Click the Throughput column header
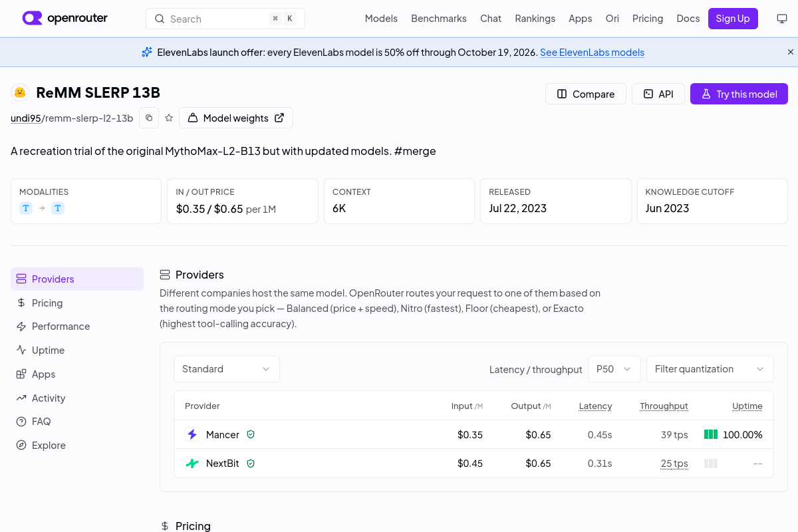 664,406
